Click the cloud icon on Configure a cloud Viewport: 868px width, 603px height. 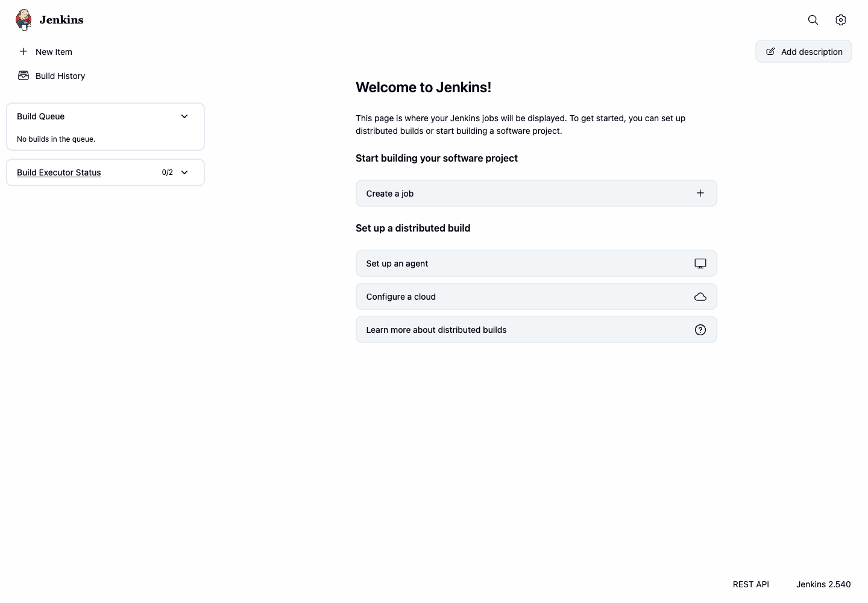(x=700, y=297)
